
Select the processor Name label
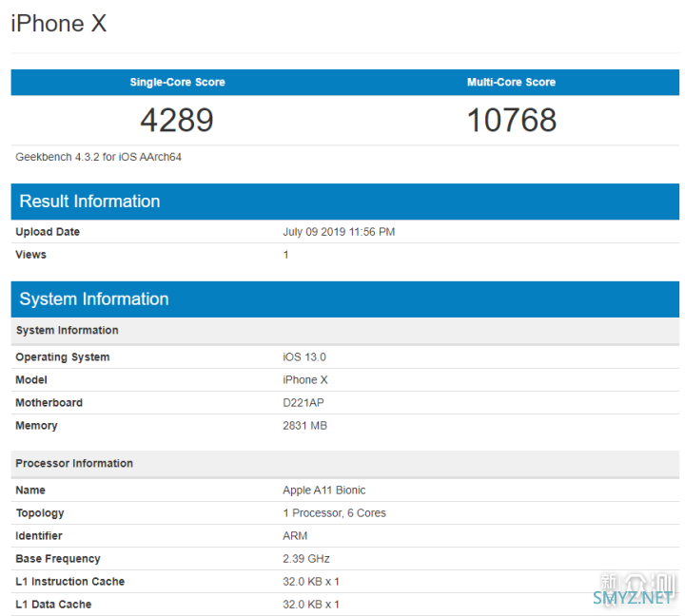click(30, 491)
